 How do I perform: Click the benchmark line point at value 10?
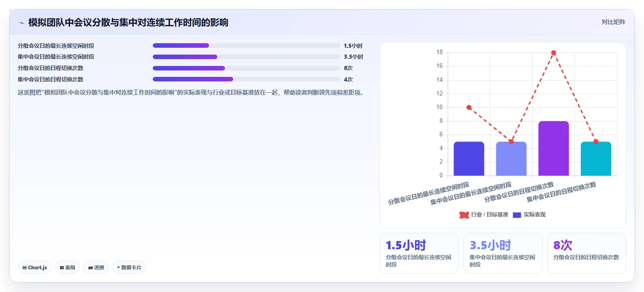point(469,107)
